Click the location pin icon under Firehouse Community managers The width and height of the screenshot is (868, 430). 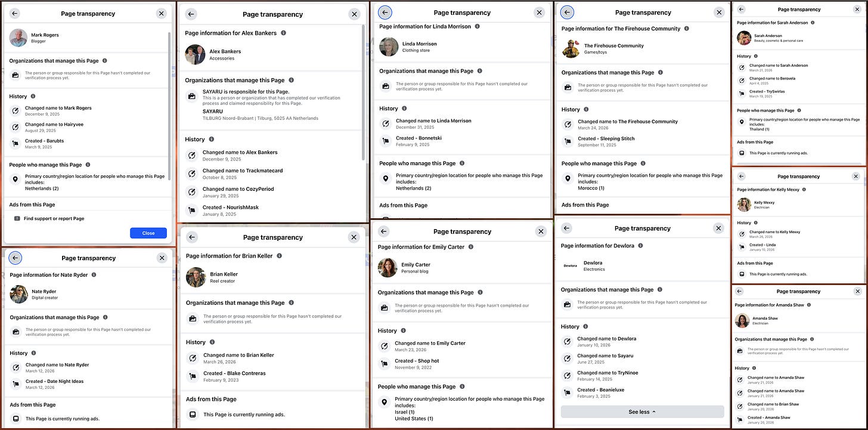pos(568,178)
